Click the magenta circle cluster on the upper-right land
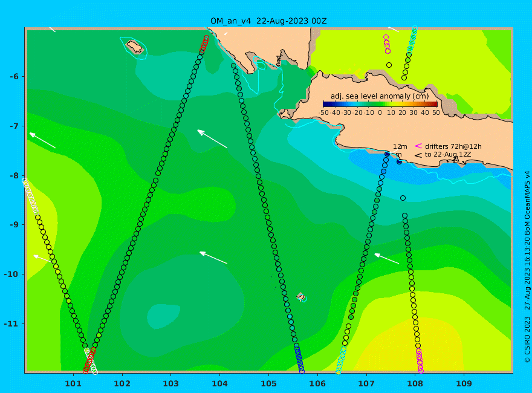 [x=387, y=44]
